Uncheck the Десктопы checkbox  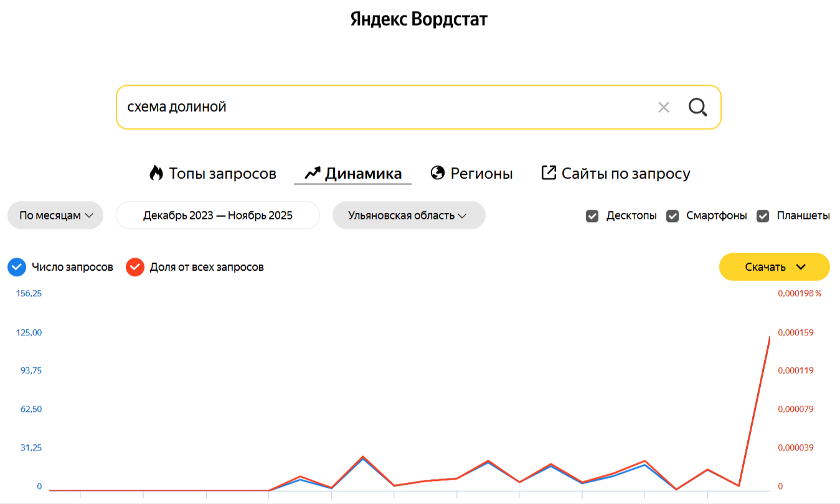[592, 216]
